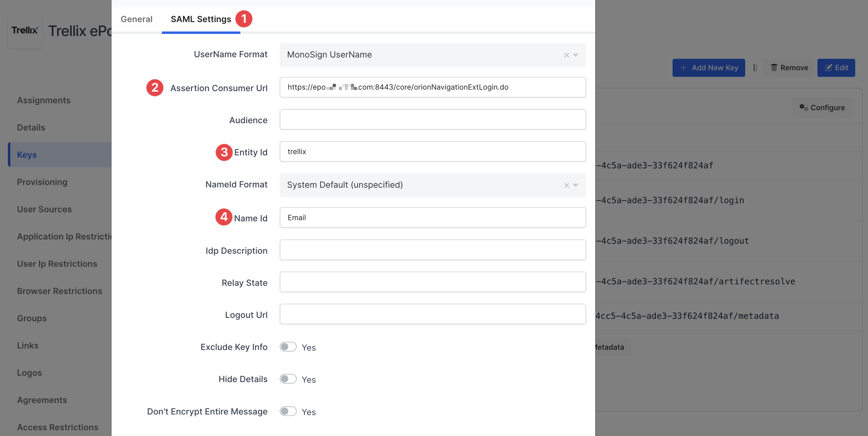This screenshot has height=436, width=868.
Task: Click the red step 1 badge
Action: 244,19
